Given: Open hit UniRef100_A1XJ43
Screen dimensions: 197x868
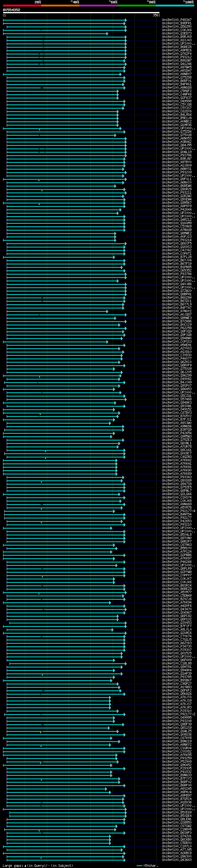Looking at the screenshot, I should tap(177, 40).
